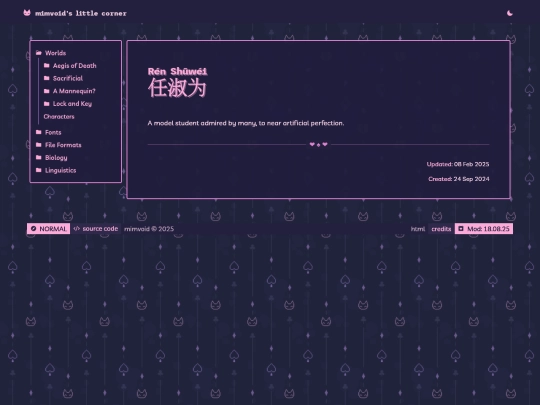This screenshot has width=540, height=405.
Task: Click the File Formats folder icon
Action: [x=39, y=145]
